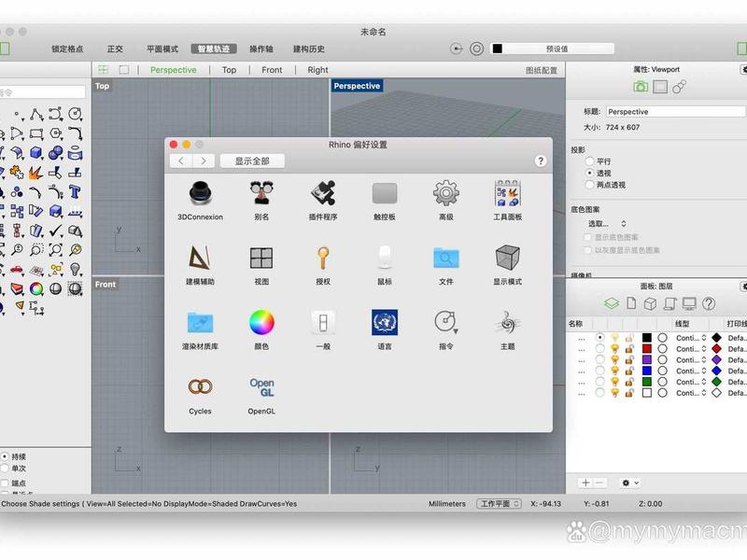The height and width of the screenshot is (560, 747).
Task: Open linetype dropdown for black layer
Action: 691,338
